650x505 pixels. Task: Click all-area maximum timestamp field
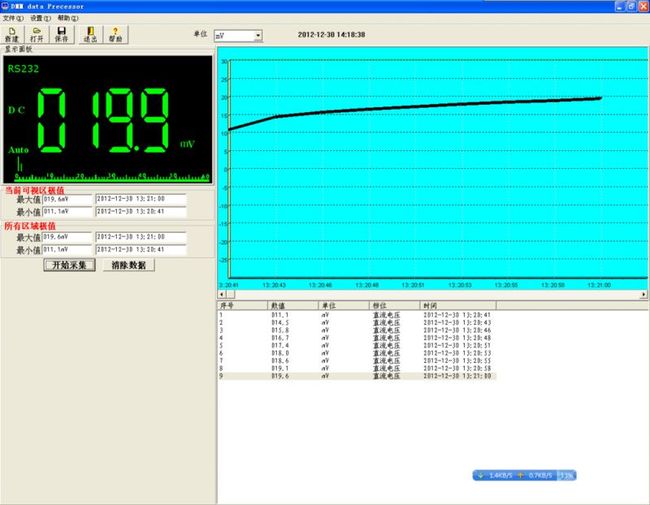[x=141, y=237]
